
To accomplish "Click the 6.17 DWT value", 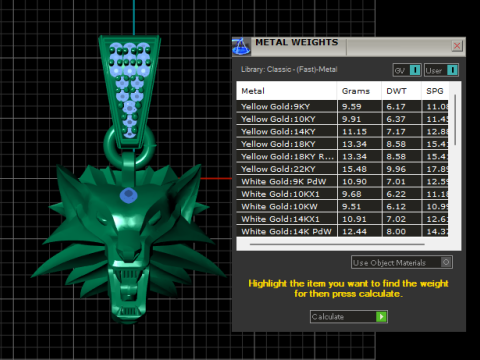I will click(396, 107).
